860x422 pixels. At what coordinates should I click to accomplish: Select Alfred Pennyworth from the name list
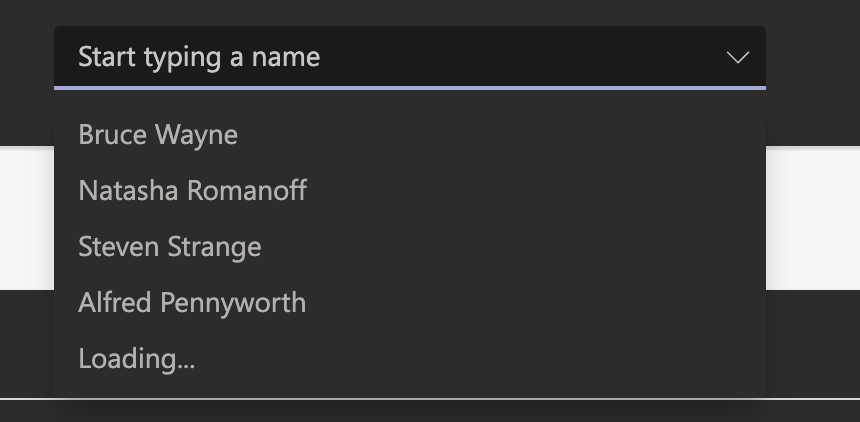click(192, 302)
